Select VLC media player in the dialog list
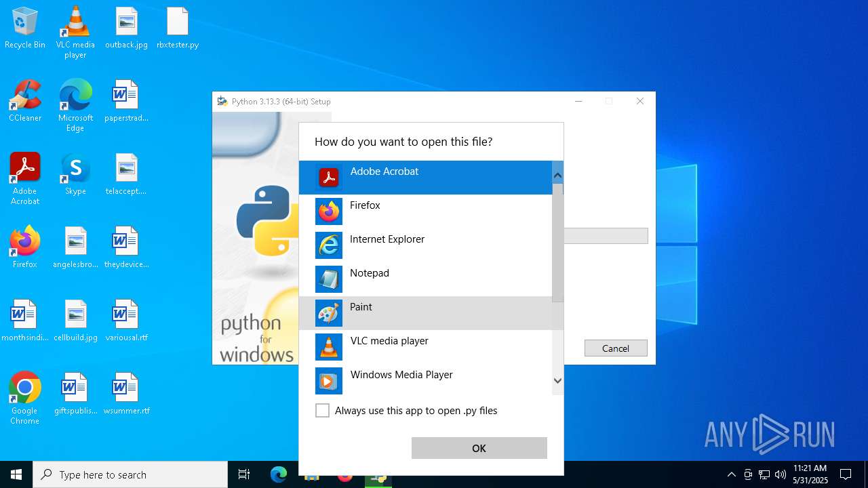The width and height of the screenshot is (868, 488). point(426,347)
